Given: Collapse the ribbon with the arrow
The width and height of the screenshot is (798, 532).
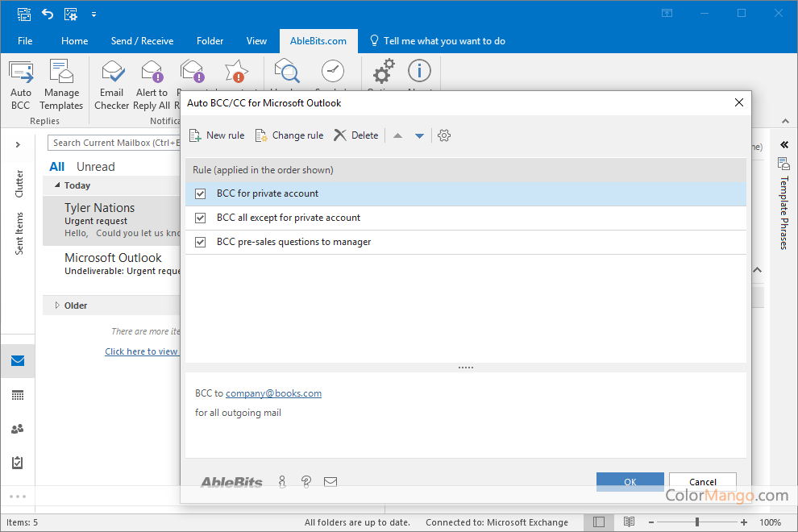Looking at the screenshot, I should (x=785, y=121).
